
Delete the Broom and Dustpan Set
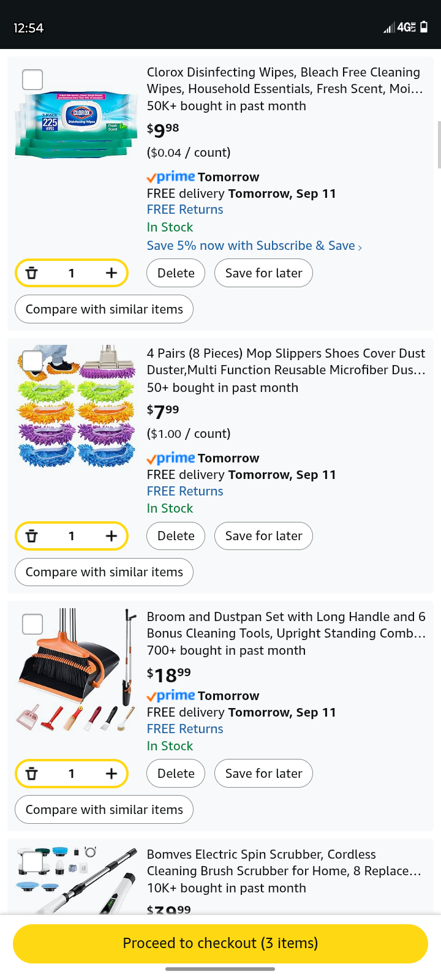pyautogui.click(x=176, y=774)
